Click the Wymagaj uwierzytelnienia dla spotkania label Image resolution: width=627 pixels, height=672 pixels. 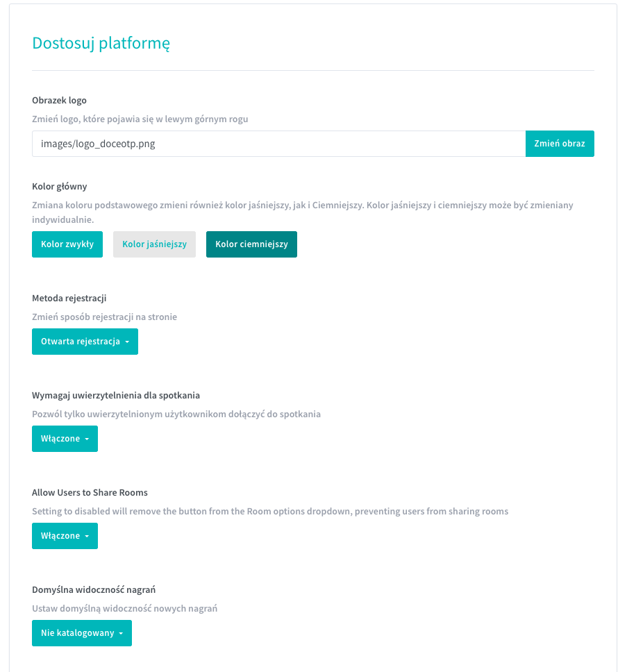(116, 395)
